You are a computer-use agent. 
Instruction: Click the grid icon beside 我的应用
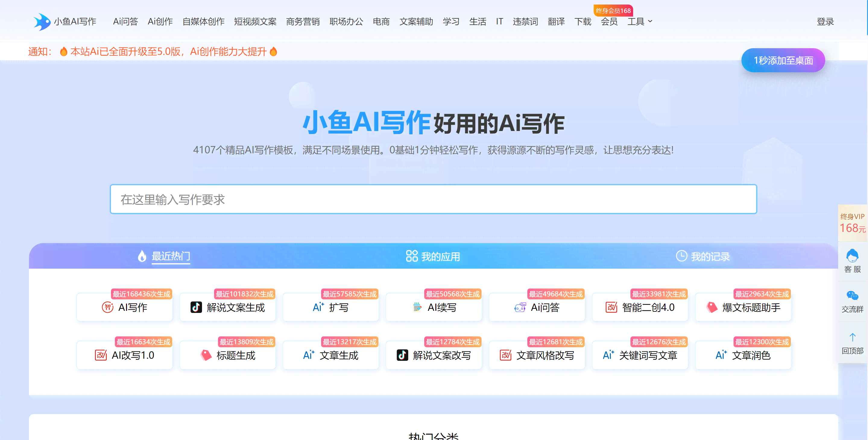click(x=412, y=256)
